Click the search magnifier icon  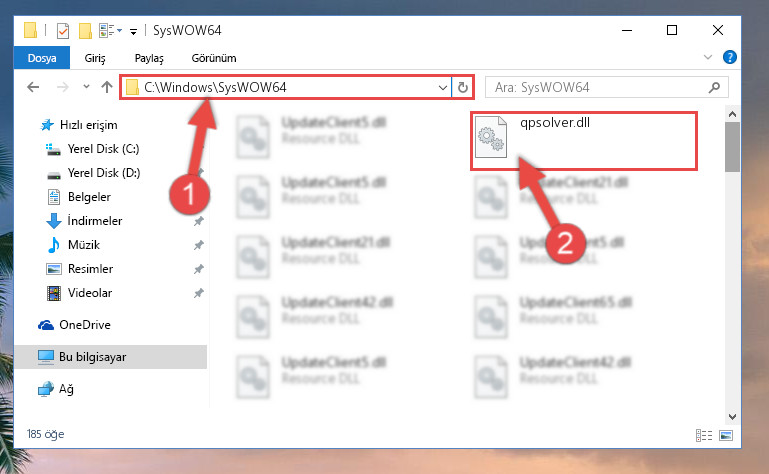coord(715,87)
